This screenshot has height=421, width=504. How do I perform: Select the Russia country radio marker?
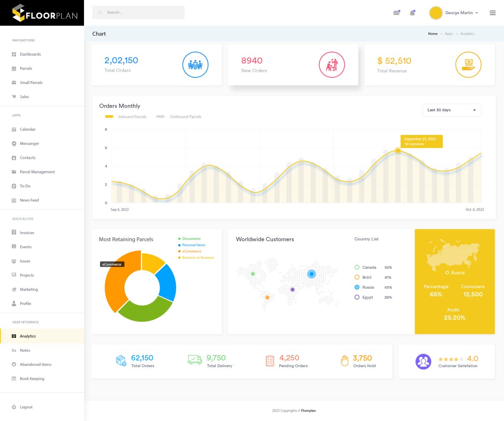click(x=357, y=287)
